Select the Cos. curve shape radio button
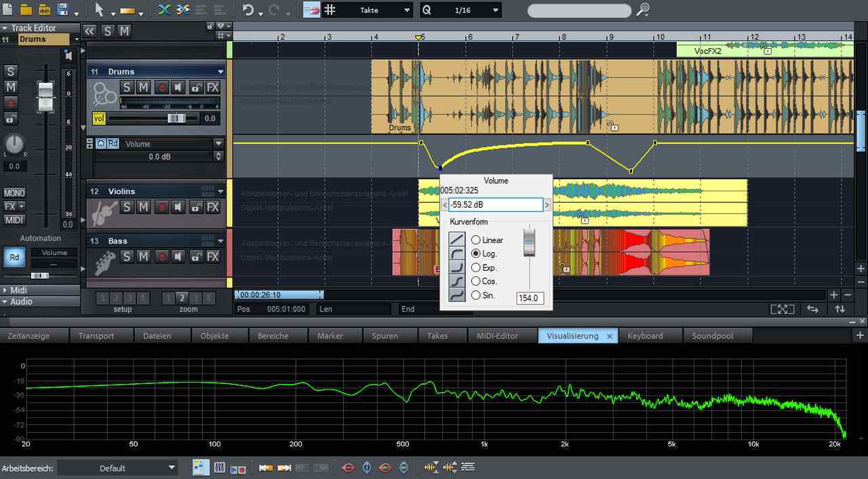The image size is (868, 479). (x=475, y=281)
